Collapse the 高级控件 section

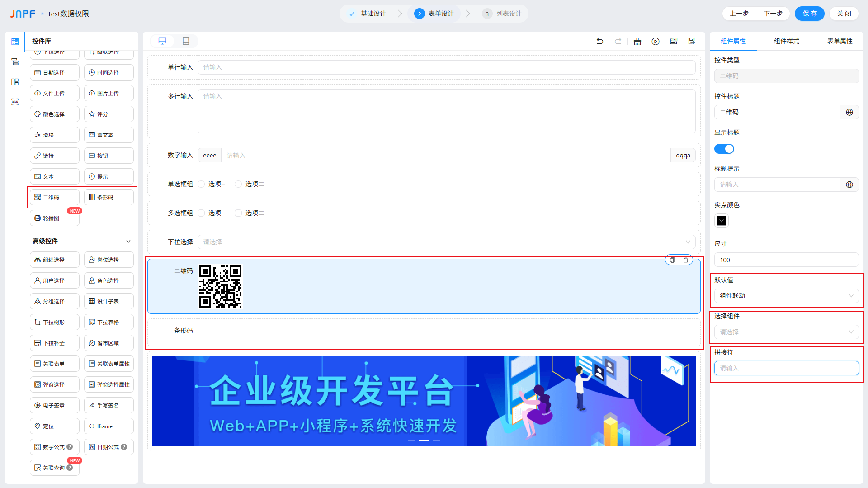(128, 241)
